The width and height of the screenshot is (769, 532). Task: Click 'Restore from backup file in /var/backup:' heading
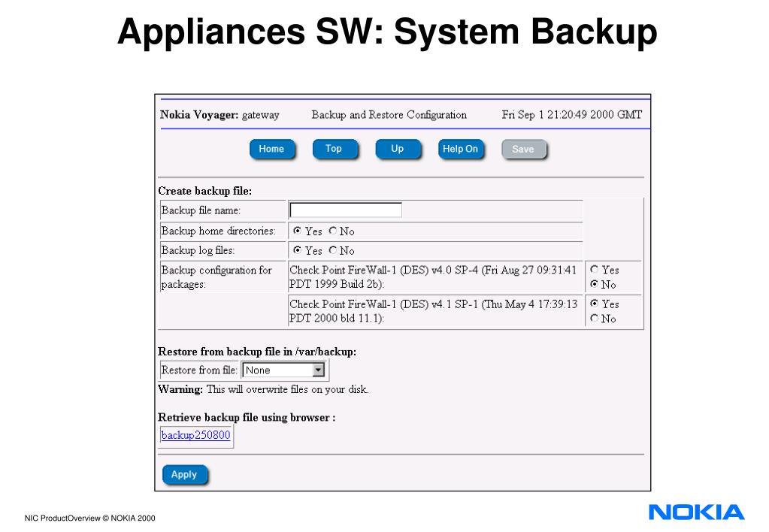click(257, 352)
